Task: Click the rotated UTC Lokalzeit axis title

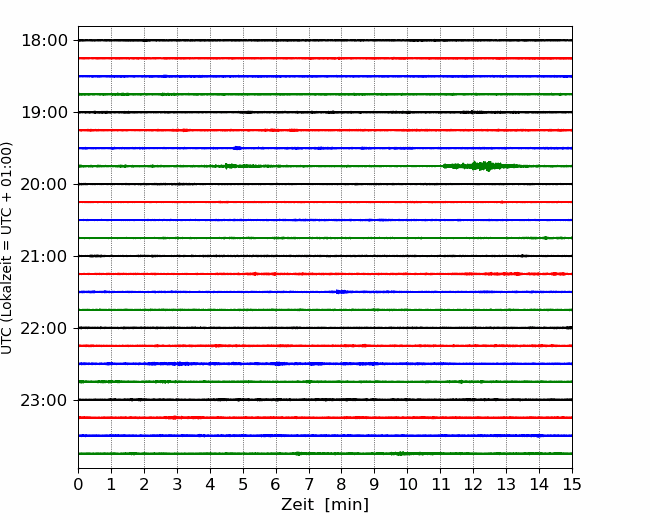Action: [x=6, y=248]
